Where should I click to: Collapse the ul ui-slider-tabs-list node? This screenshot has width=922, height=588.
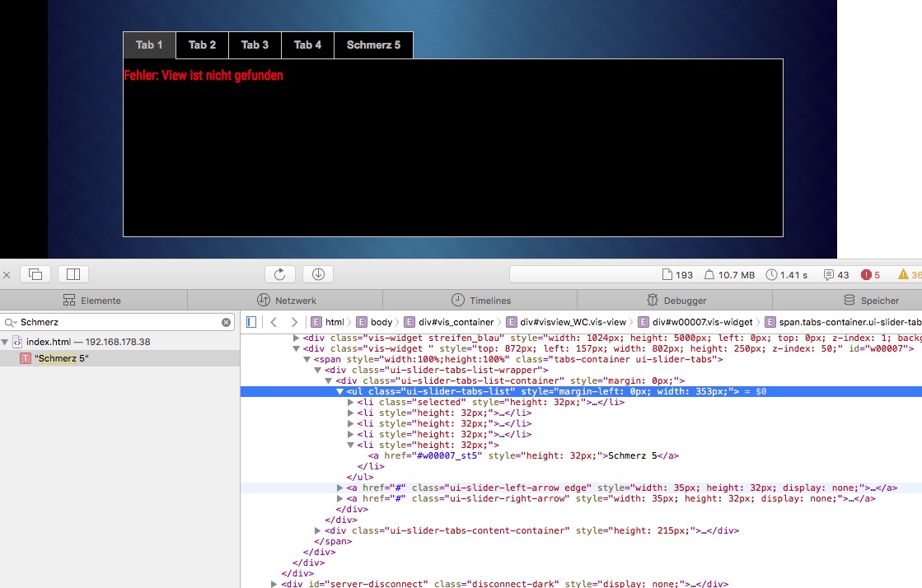pyautogui.click(x=340, y=392)
